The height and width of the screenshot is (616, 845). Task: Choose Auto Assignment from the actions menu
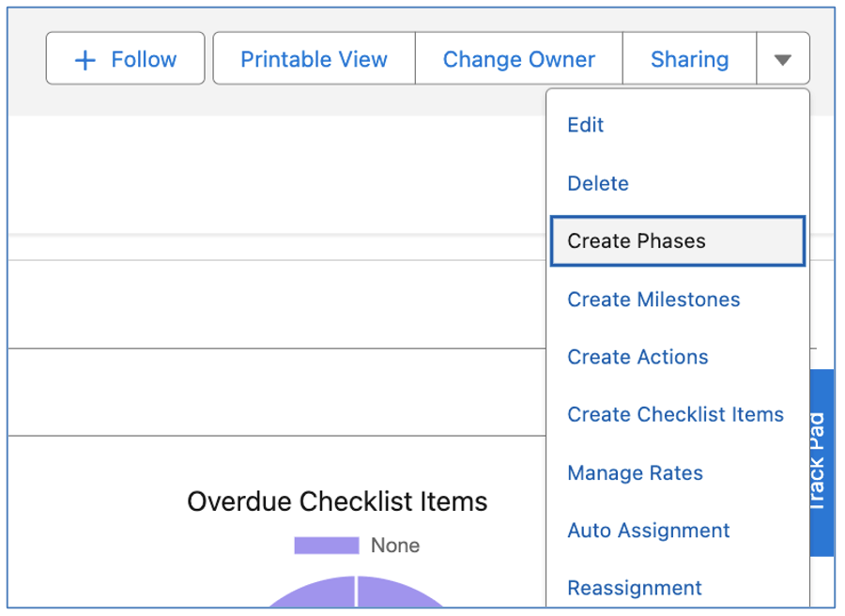click(x=649, y=531)
